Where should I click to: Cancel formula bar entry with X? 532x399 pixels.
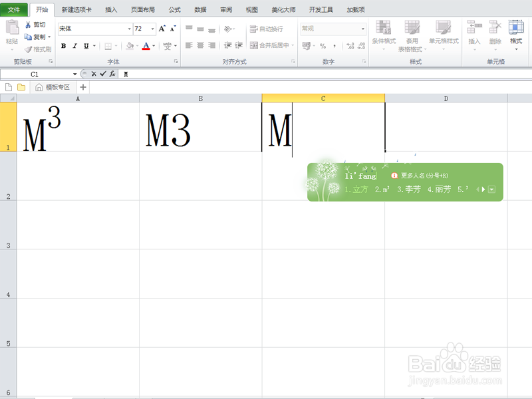[94, 74]
